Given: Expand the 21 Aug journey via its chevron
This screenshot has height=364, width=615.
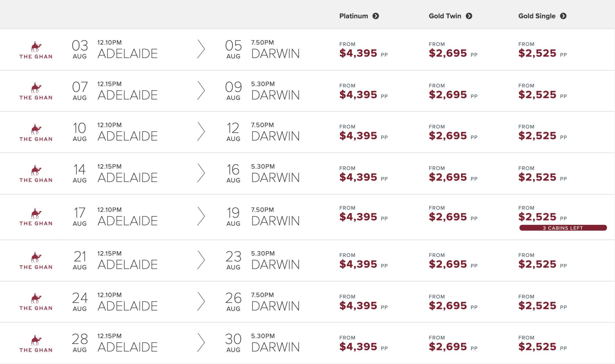Looking at the screenshot, I should [201, 260].
